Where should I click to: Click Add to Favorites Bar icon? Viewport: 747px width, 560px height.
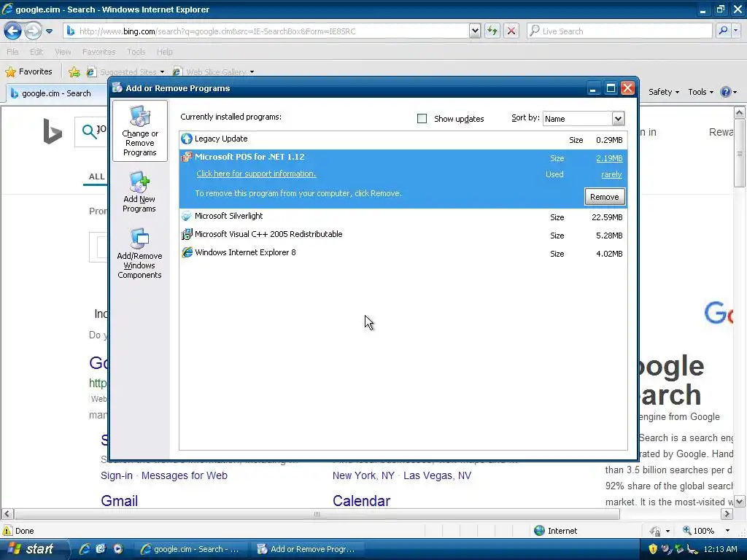74,72
